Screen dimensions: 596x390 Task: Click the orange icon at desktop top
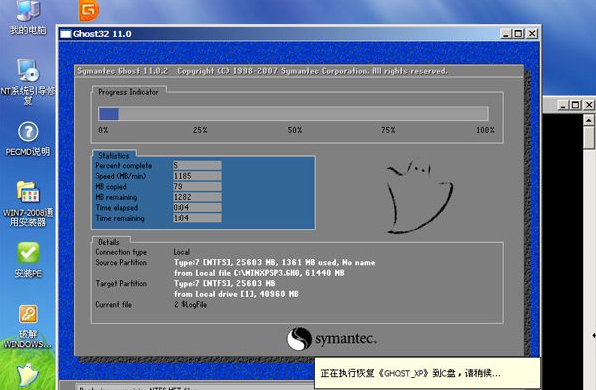coord(89,10)
